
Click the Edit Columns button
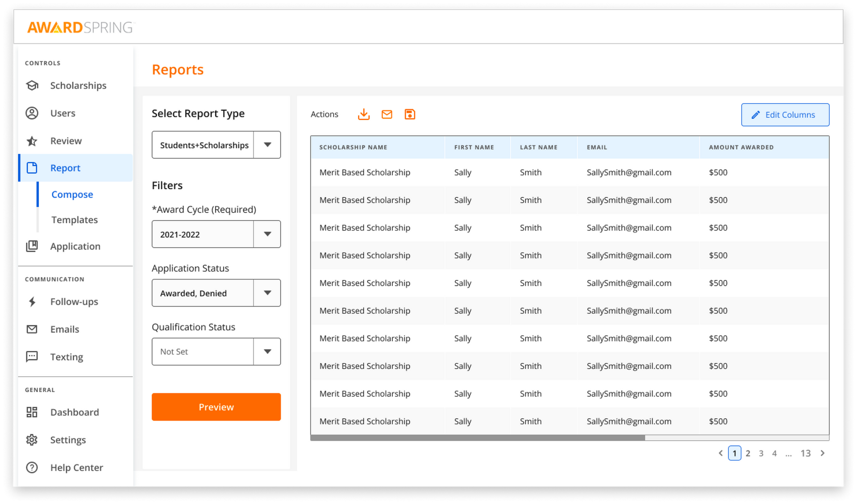(x=785, y=115)
